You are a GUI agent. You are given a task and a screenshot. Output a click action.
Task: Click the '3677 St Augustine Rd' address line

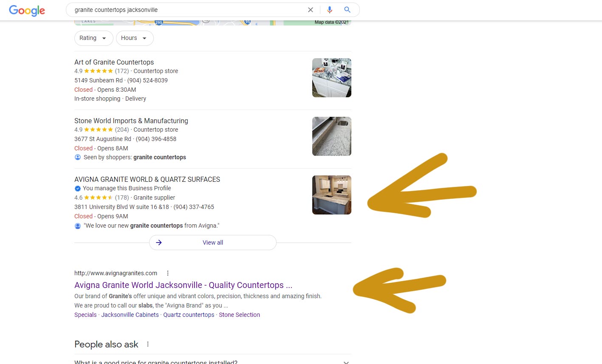tap(103, 139)
